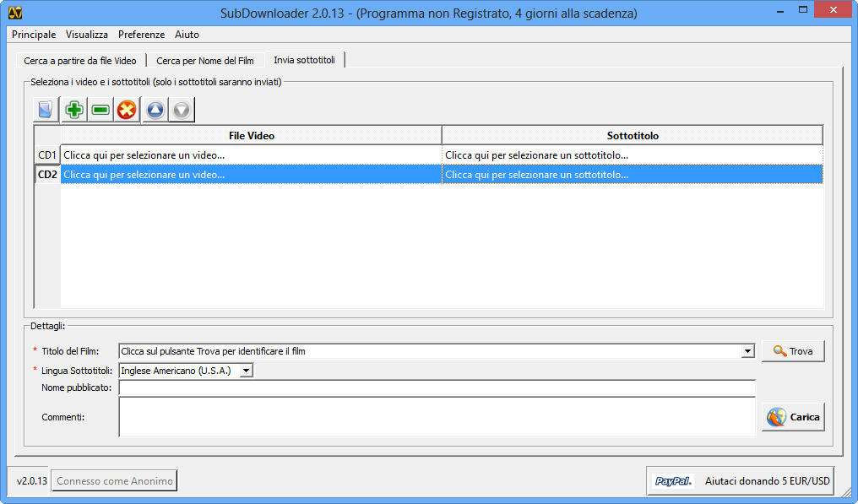The height and width of the screenshot is (504, 858).
Task: Click CD2 video cell to select a video
Action: tap(251, 175)
